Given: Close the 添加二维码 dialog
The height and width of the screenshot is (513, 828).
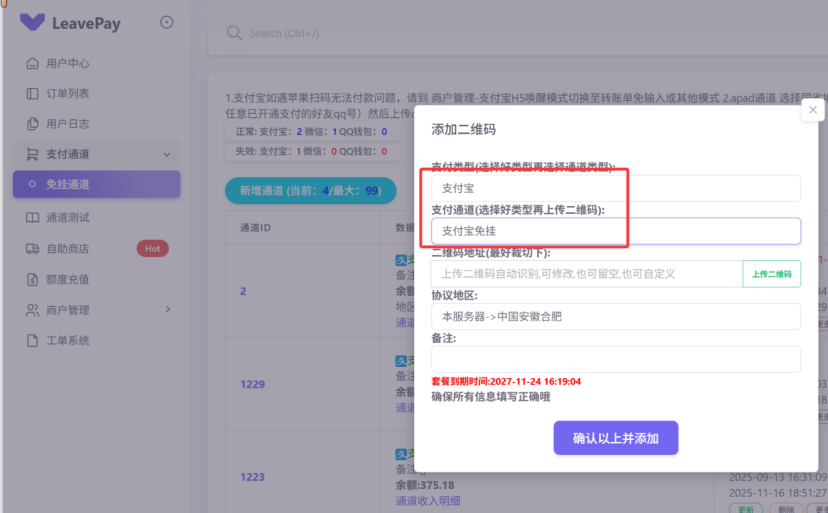Looking at the screenshot, I should click(x=812, y=112).
